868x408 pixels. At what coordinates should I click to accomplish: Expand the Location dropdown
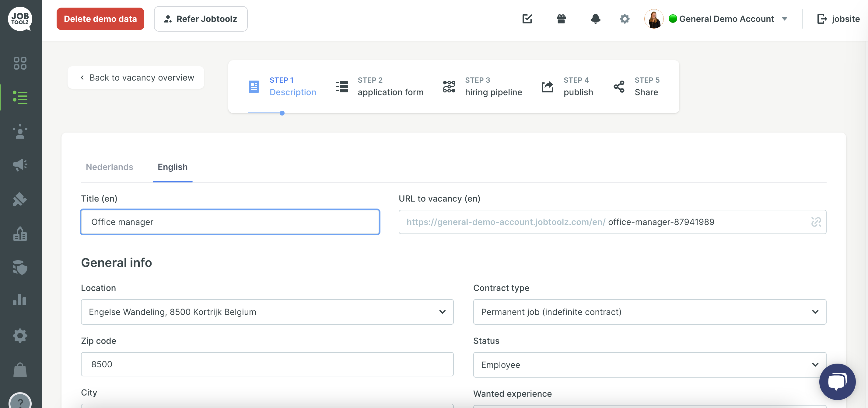[267, 312]
